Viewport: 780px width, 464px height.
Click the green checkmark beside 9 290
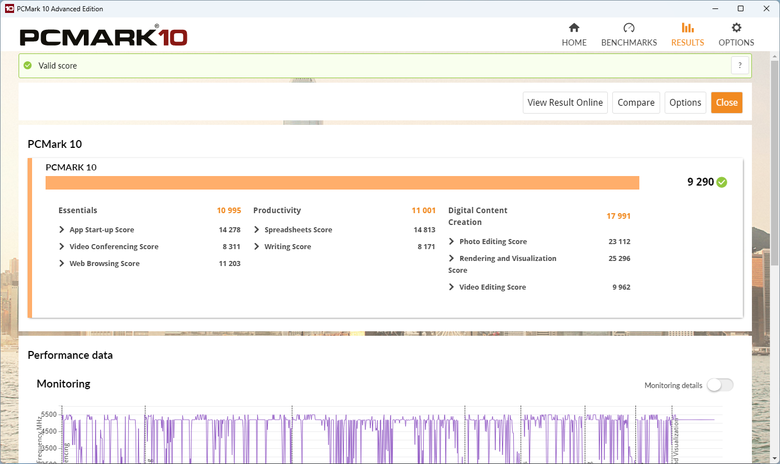pos(722,182)
